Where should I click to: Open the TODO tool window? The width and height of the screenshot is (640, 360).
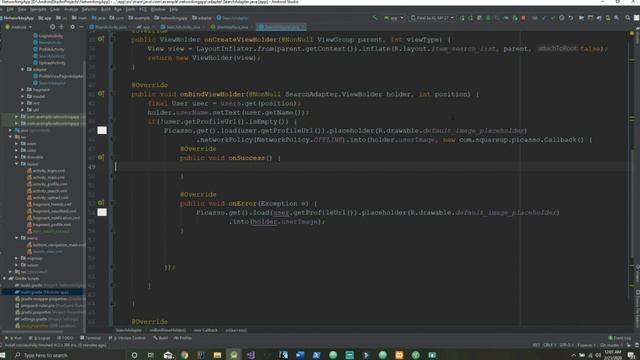65,338
